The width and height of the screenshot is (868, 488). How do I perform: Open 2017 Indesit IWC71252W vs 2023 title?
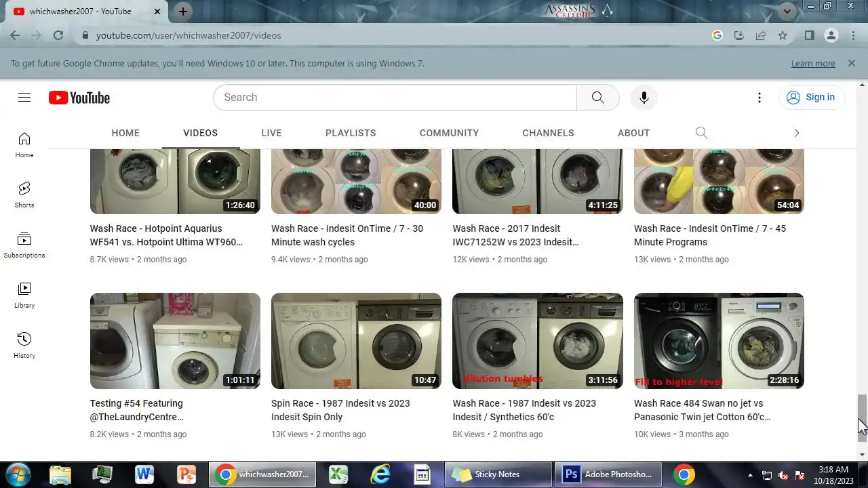(516, 235)
